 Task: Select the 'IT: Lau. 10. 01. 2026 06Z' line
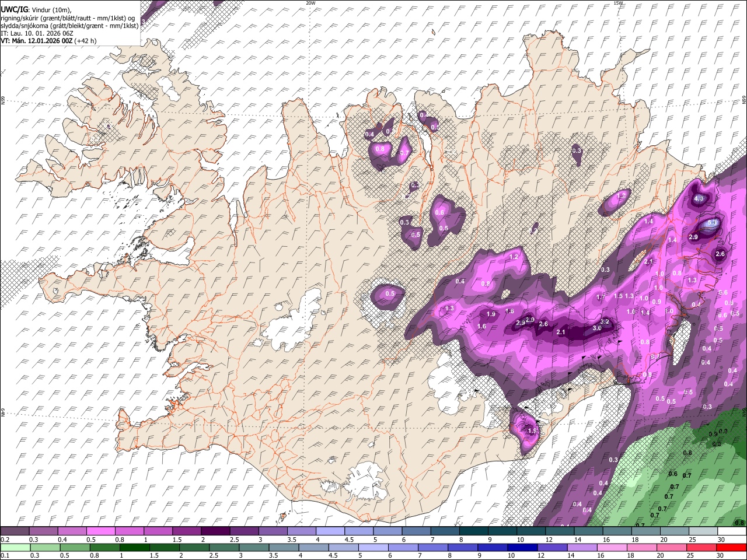coord(37,33)
